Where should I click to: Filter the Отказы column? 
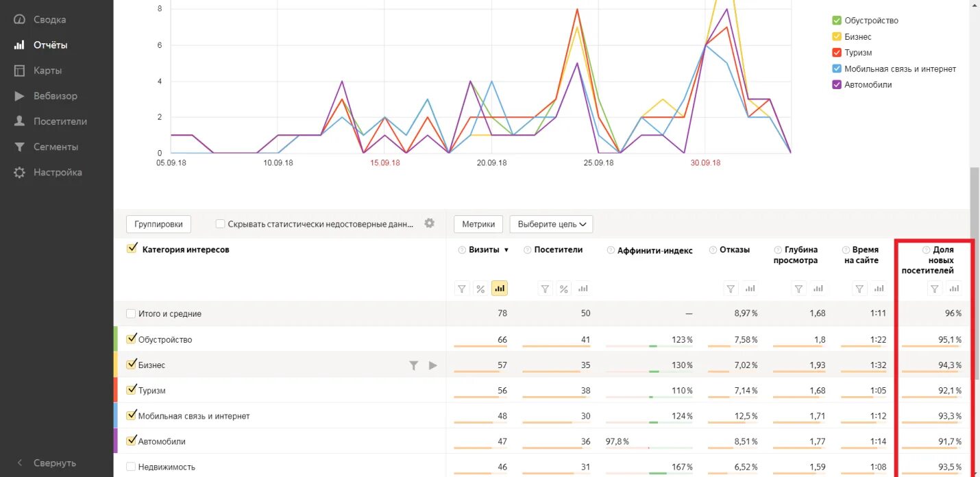point(731,289)
